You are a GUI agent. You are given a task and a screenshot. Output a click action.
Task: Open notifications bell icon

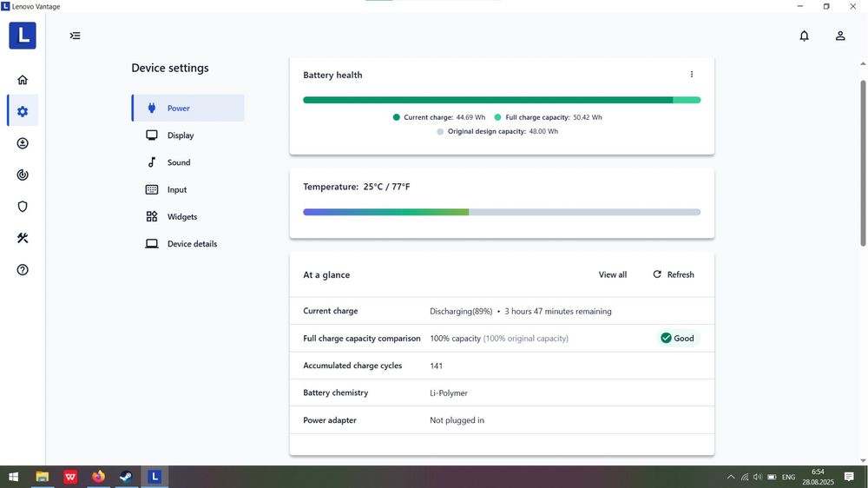[x=805, y=36]
